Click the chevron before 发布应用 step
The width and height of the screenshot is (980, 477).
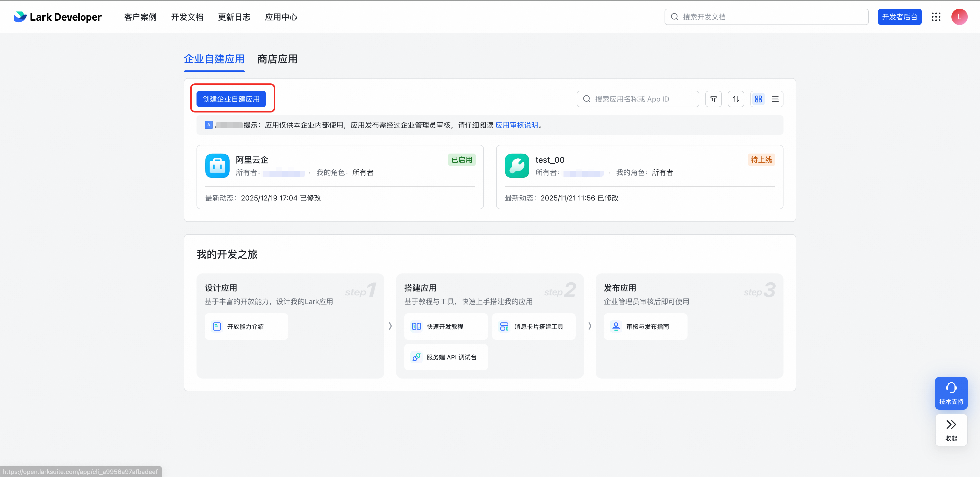point(590,326)
